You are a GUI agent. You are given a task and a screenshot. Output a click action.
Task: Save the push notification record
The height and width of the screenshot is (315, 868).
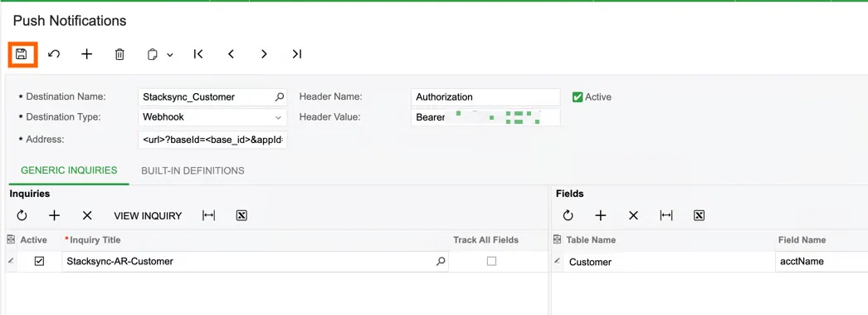pos(22,54)
